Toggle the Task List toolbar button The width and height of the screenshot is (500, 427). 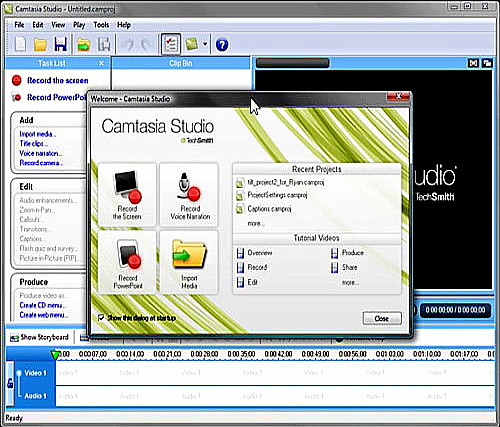[171, 44]
